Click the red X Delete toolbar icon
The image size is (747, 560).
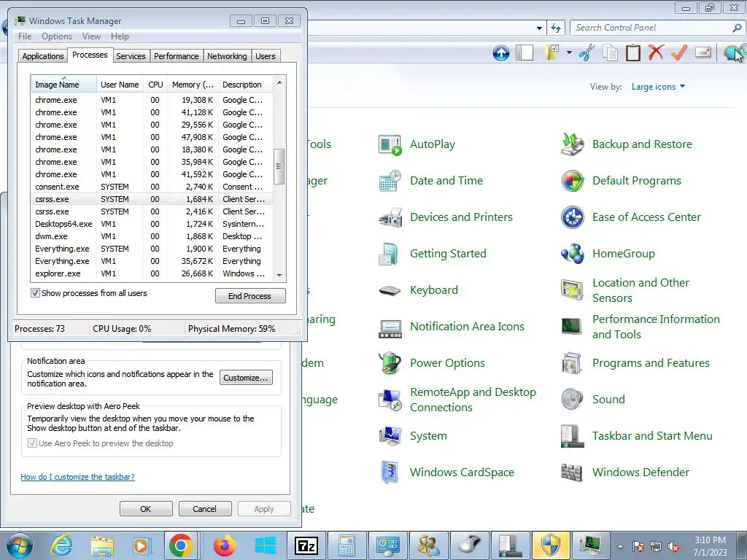tap(656, 52)
